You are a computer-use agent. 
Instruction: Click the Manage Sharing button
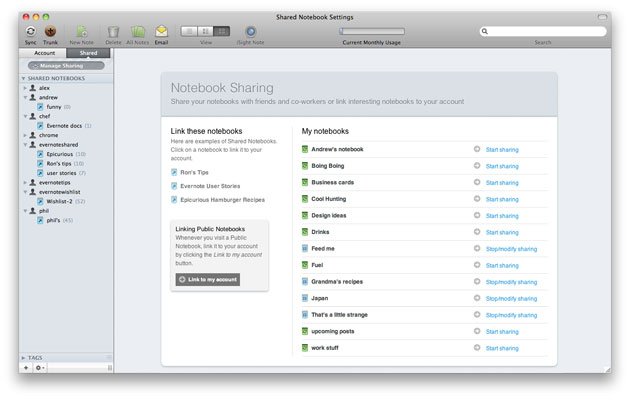click(66, 65)
